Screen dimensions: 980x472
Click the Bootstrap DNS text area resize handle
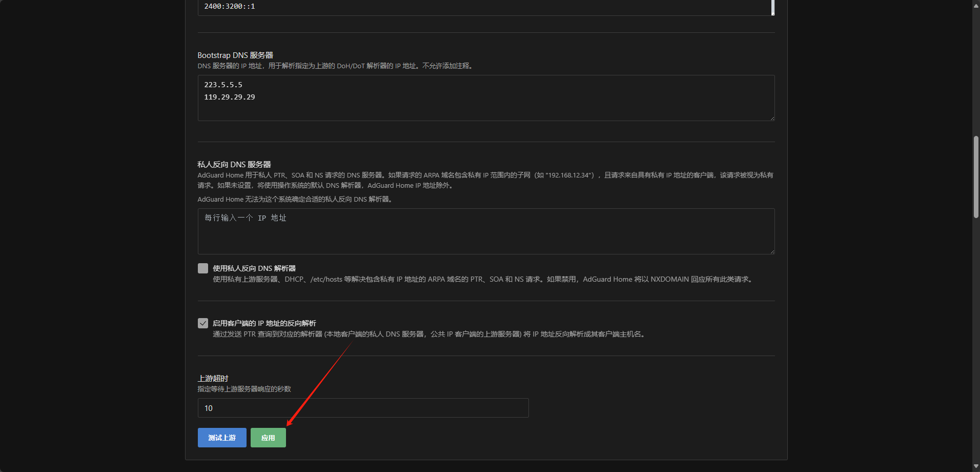[772, 118]
